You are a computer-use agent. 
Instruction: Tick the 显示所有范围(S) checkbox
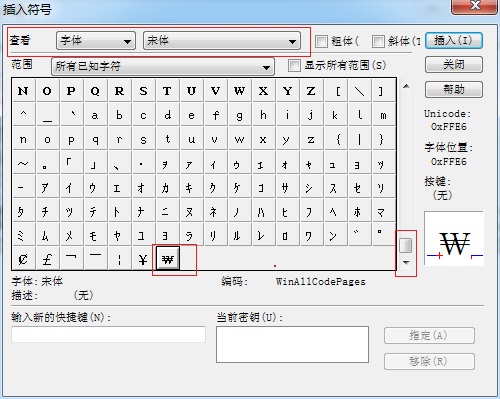pos(294,65)
